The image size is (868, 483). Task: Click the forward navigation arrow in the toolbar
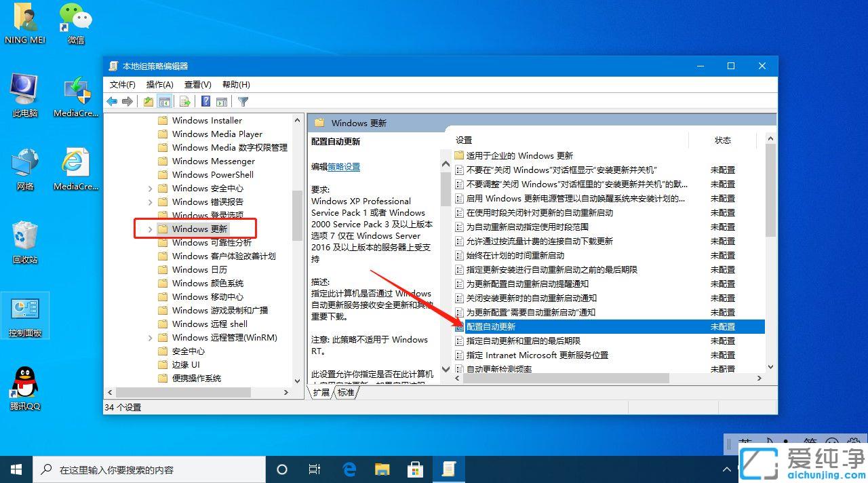tap(128, 101)
